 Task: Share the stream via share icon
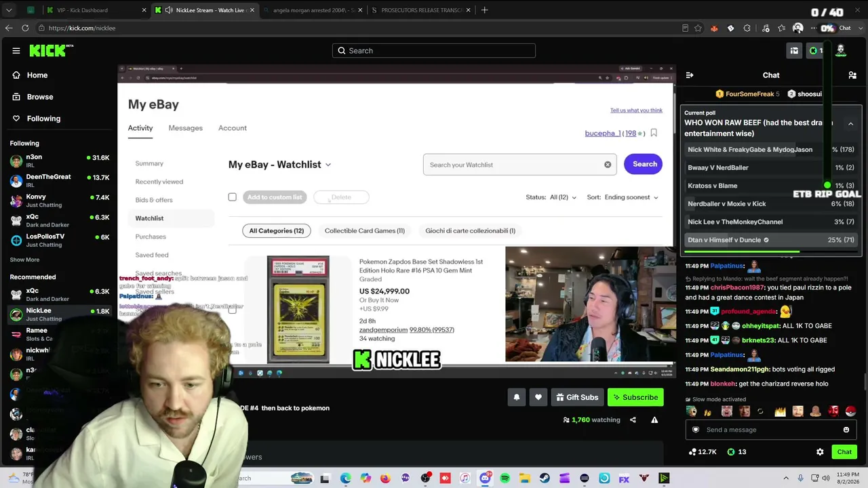pyautogui.click(x=633, y=420)
